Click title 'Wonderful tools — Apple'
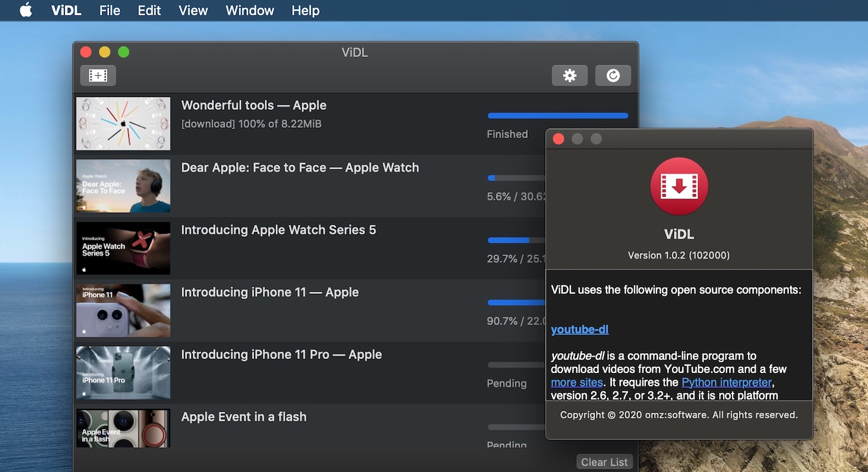 tap(253, 105)
